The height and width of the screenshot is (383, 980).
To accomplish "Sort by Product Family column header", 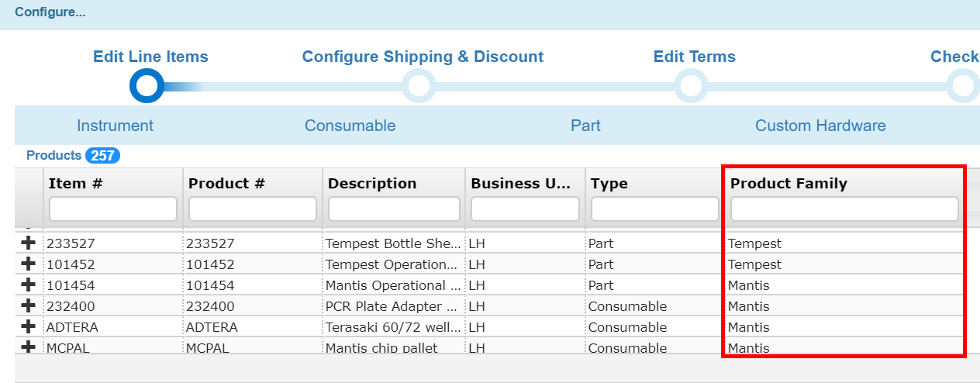I will (x=788, y=184).
